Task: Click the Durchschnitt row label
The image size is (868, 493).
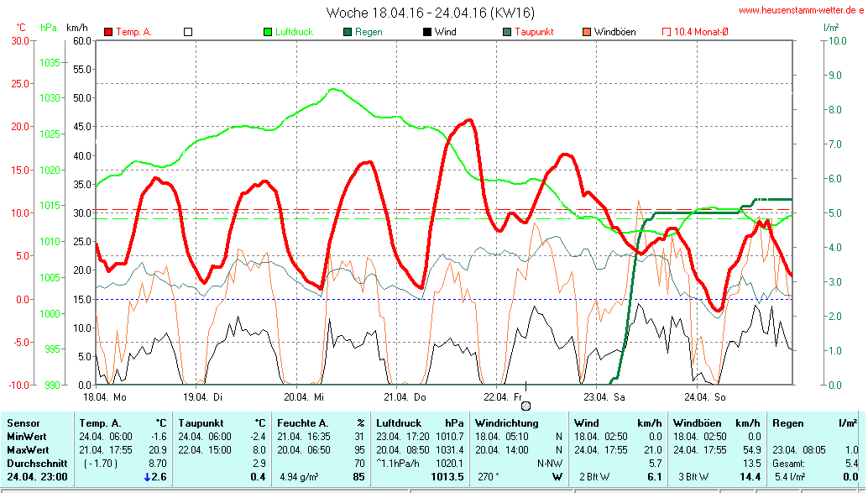Action: click(x=35, y=463)
